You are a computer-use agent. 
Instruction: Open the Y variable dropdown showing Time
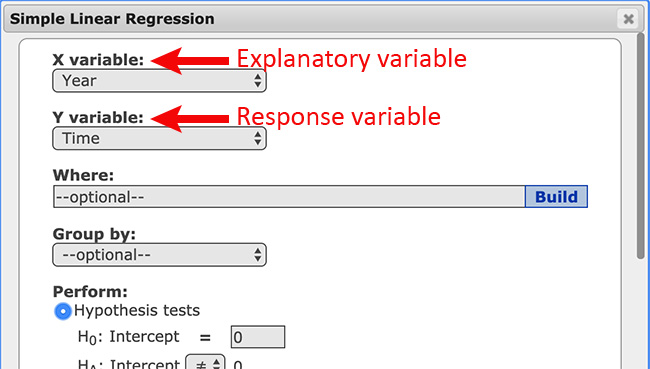160,138
